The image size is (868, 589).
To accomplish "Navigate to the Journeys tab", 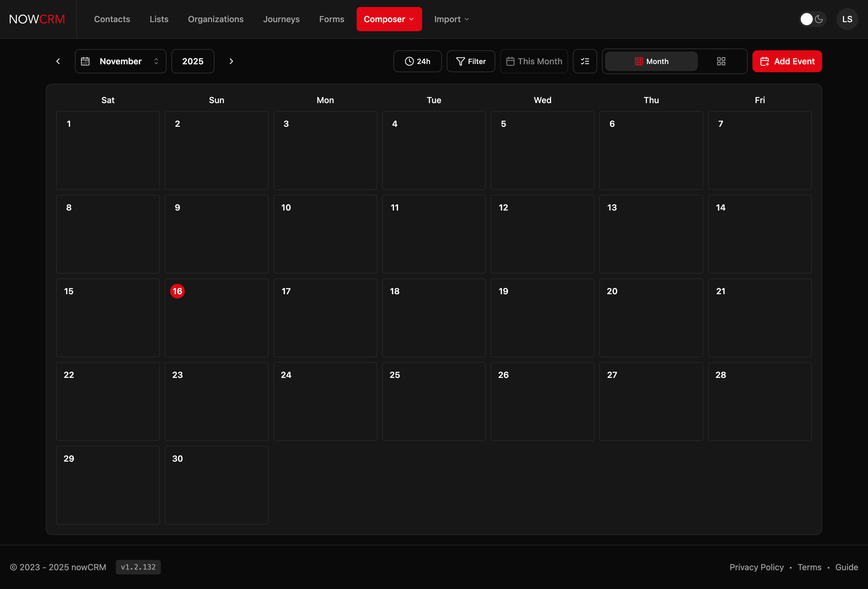I will pos(281,19).
